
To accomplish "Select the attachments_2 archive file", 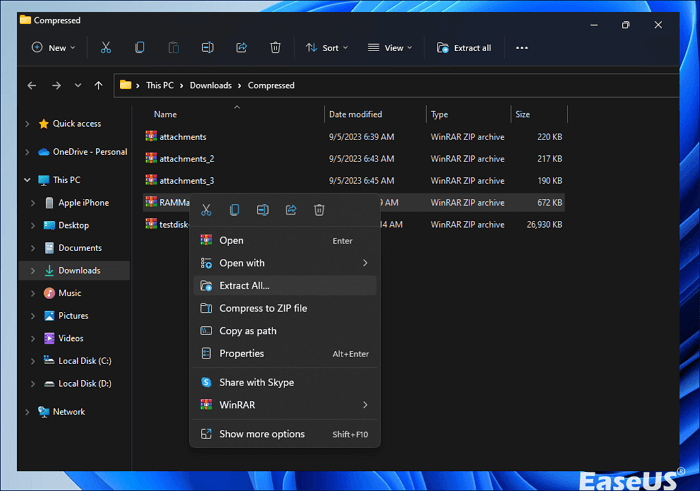I will point(186,158).
